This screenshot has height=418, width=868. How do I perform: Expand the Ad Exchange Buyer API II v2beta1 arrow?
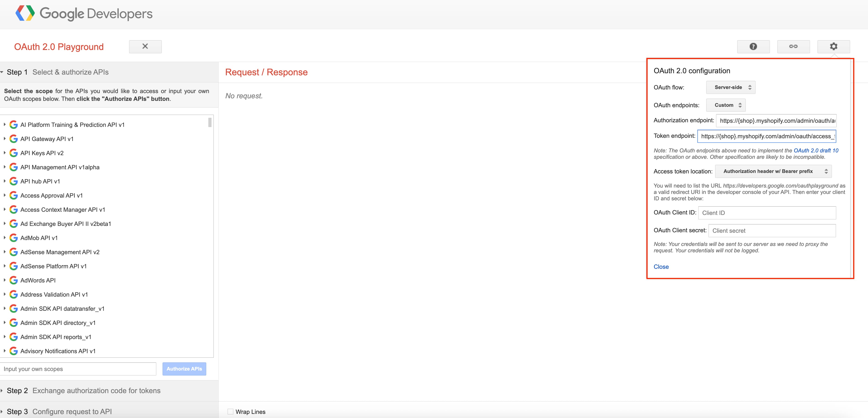[x=5, y=224]
